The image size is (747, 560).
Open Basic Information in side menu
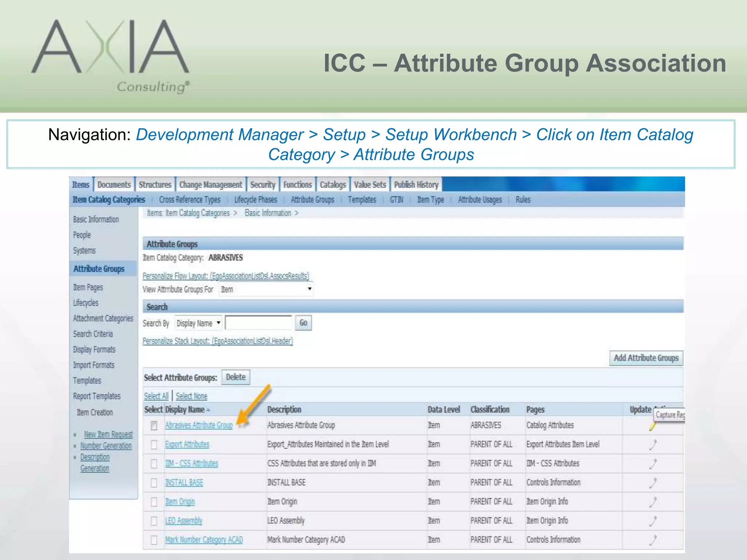[x=96, y=219]
